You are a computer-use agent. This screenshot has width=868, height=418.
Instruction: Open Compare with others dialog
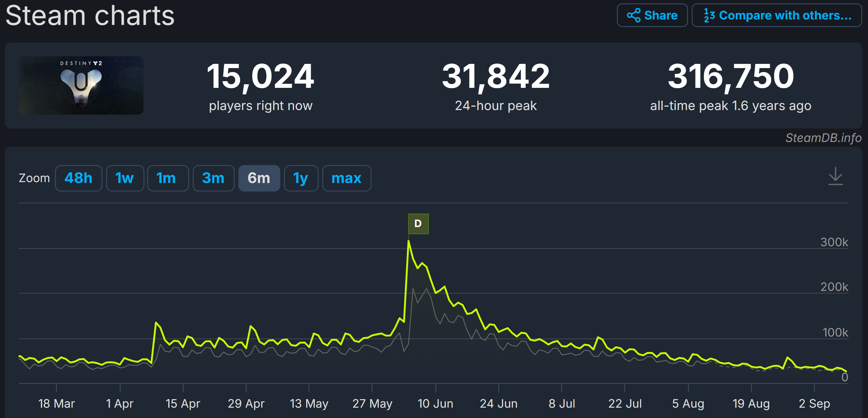[x=776, y=16]
